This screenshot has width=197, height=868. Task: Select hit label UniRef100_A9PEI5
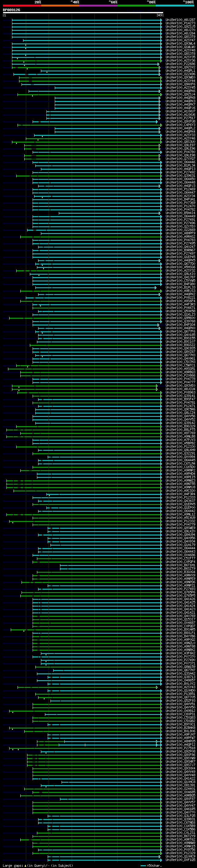coord(180,477)
